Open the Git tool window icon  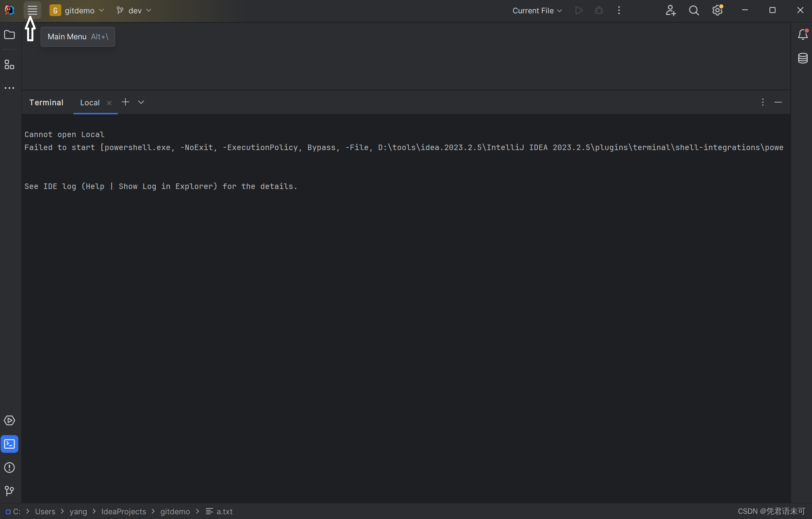pos(9,491)
